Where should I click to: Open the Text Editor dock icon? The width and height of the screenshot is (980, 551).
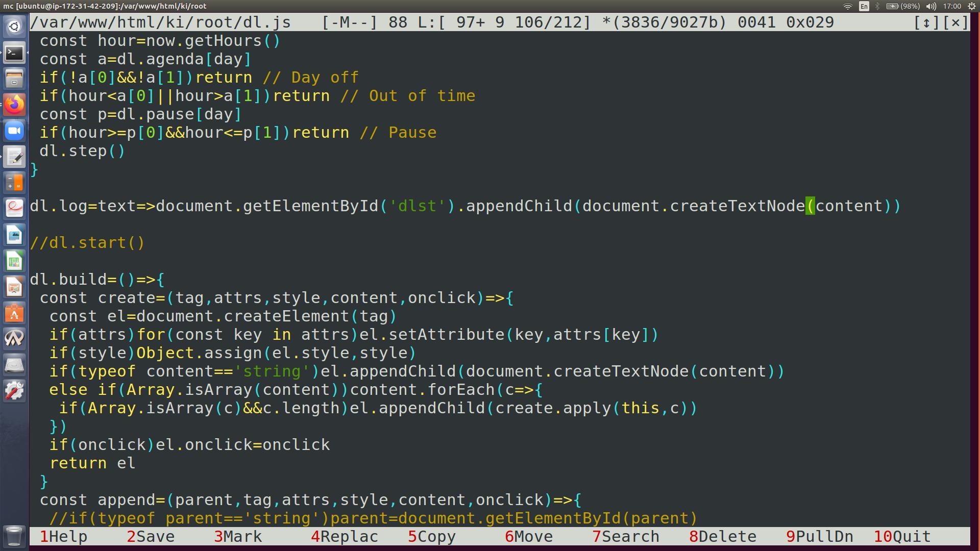14,157
